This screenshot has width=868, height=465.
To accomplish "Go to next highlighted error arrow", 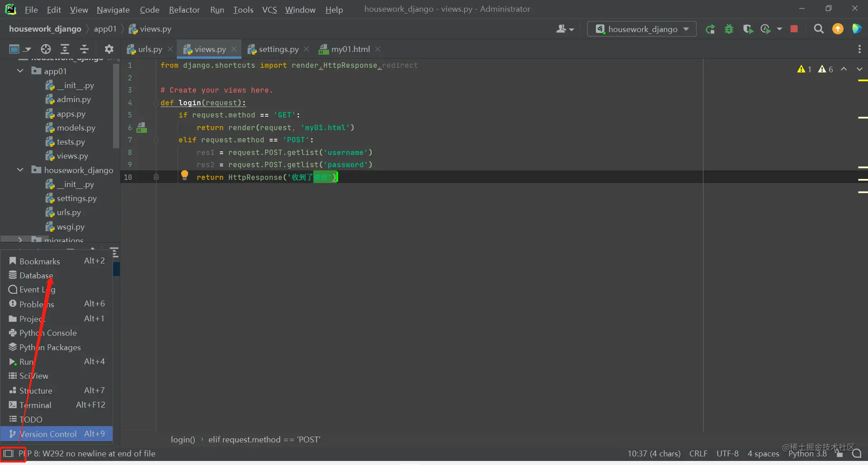I will pyautogui.click(x=859, y=69).
